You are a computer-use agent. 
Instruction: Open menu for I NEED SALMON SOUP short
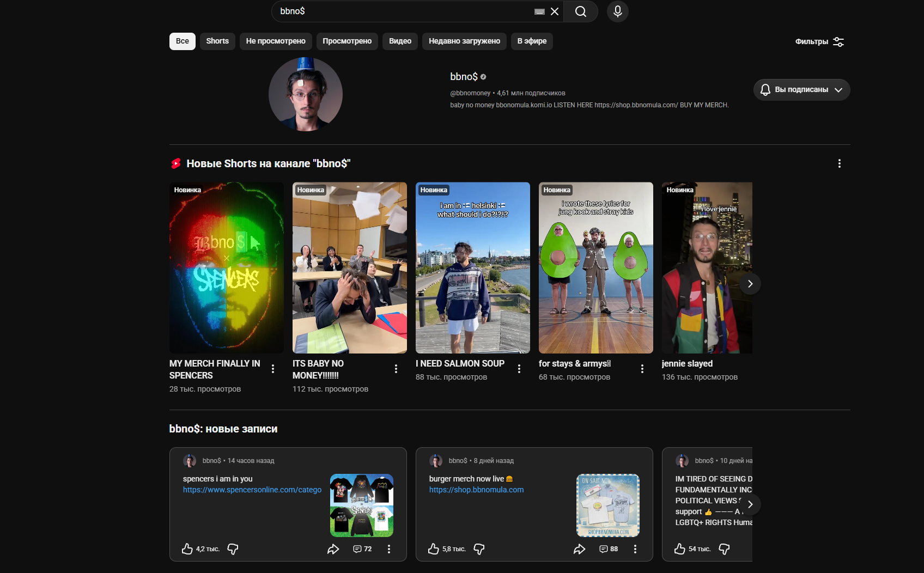click(519, 369)
